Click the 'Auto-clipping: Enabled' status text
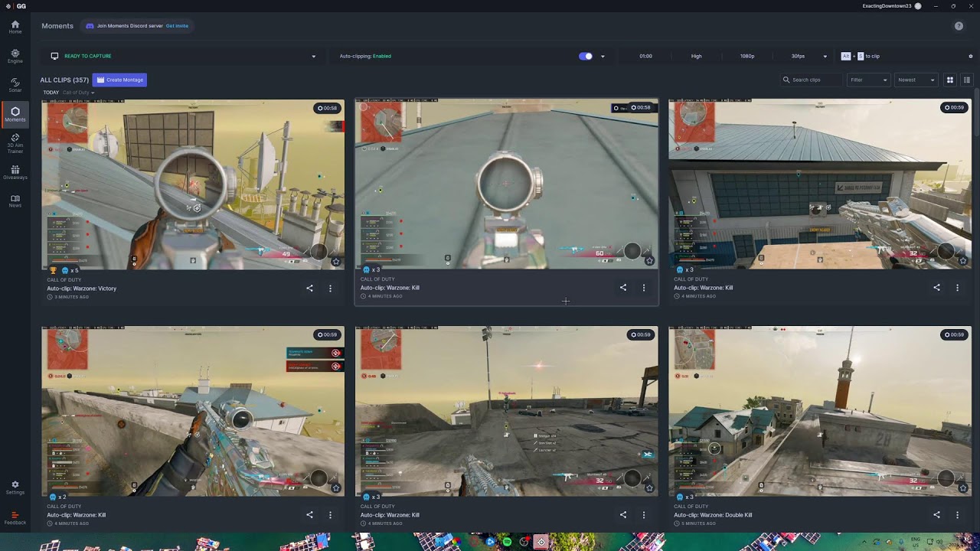 (365, 56)
